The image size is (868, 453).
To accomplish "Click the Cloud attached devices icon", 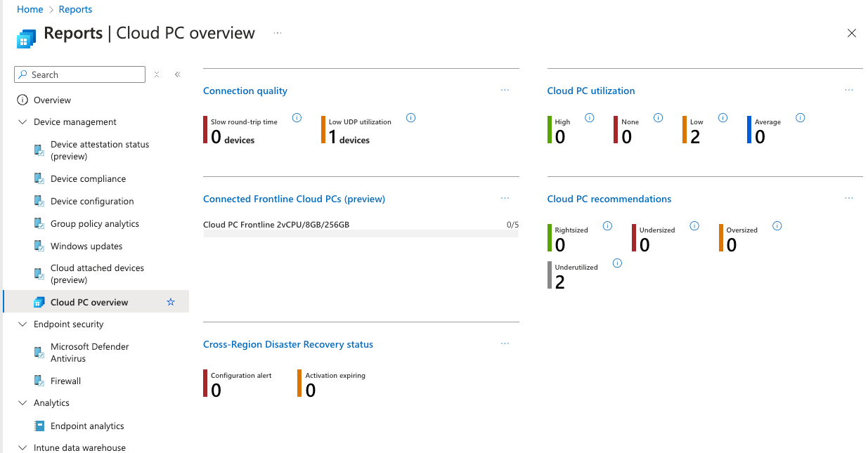I will [x=39, y=274].
